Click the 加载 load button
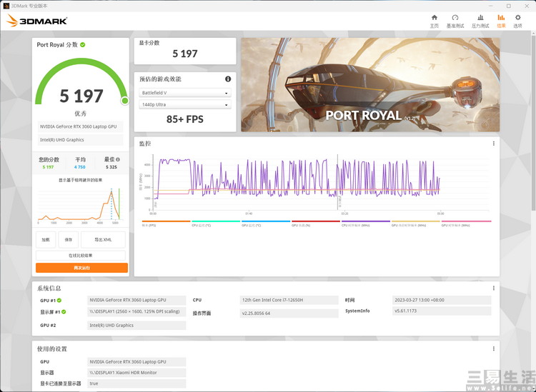The image size is (536, 392). click(46, 240)
